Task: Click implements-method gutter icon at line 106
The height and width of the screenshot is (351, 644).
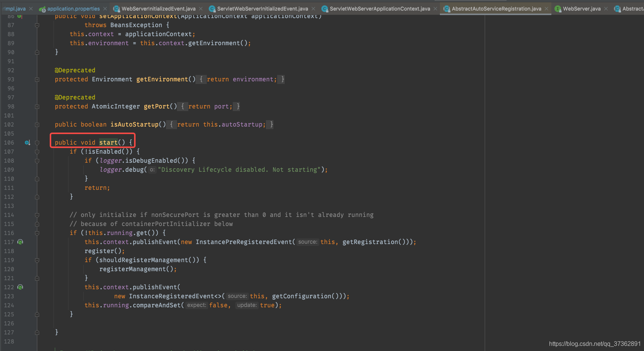Action: 27,143
